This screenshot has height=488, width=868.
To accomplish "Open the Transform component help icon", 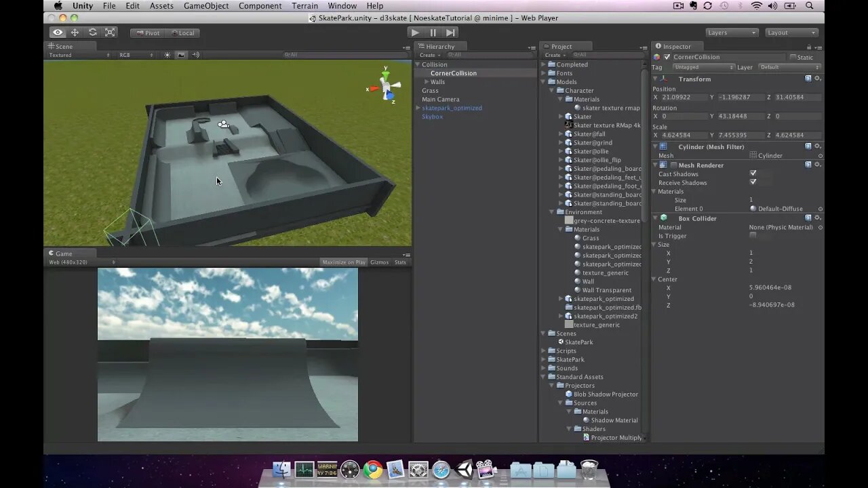I will click(x=808, y=79).
